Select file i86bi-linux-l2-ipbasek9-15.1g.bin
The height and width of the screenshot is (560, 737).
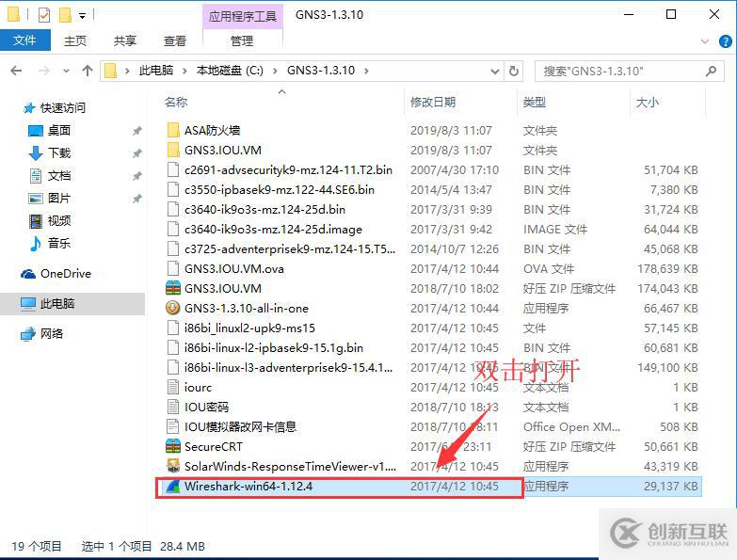click(x=274, y=347)
